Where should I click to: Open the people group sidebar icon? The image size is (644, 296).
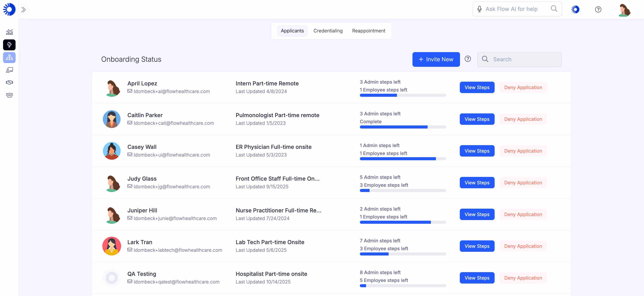click(9, 95)
